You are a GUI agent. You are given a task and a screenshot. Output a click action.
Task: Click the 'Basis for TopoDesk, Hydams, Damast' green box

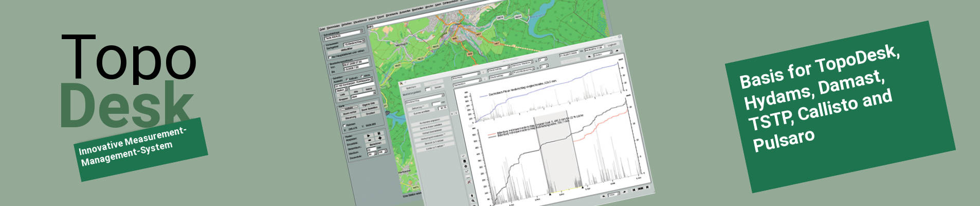pos(840,107)
